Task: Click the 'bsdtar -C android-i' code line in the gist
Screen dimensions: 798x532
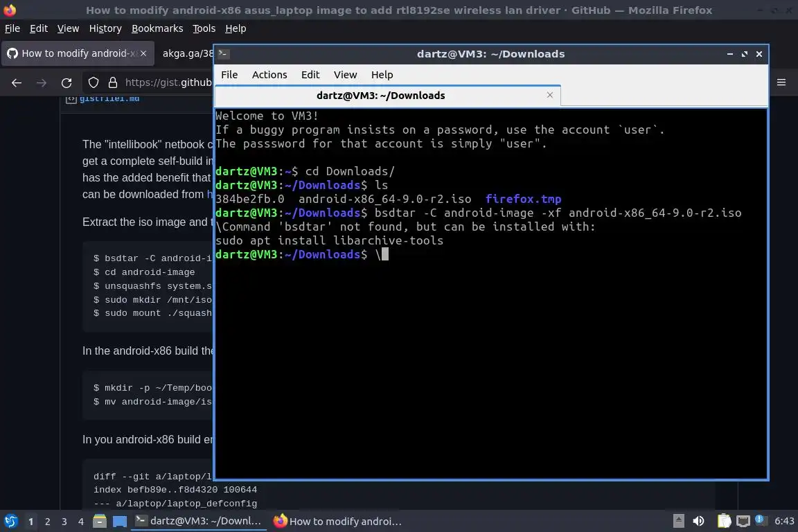Action: pos(152,258)
